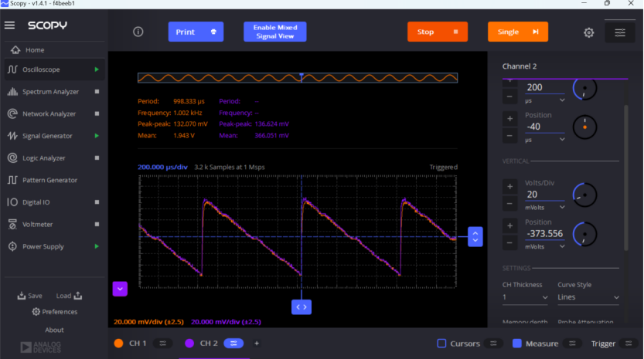The image size is (644, 359).
Task: Open the hamburger menu next to Scopy logo
Action: click(9, 25)
